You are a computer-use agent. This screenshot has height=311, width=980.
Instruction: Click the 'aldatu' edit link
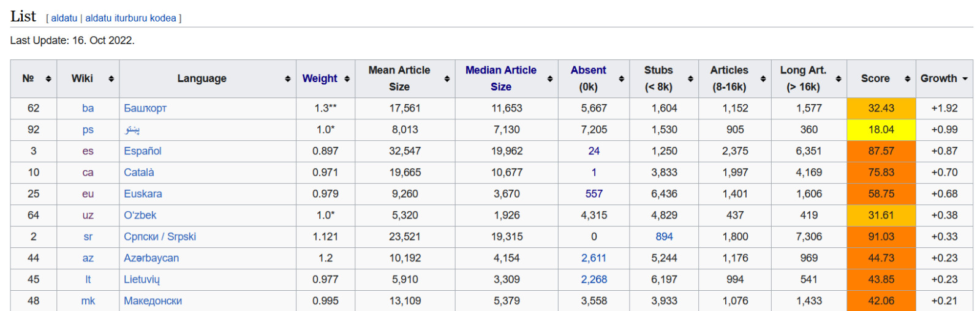point(64,18)
